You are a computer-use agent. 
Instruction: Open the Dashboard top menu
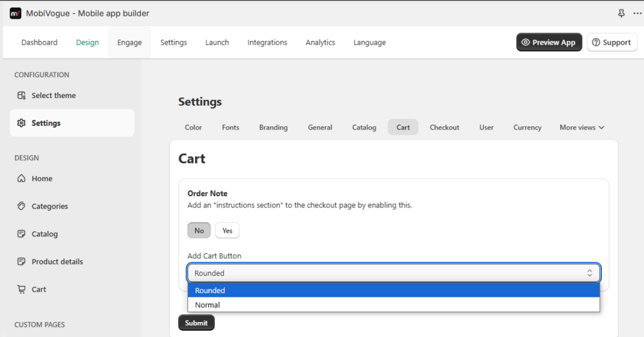(x=40, y=42)
